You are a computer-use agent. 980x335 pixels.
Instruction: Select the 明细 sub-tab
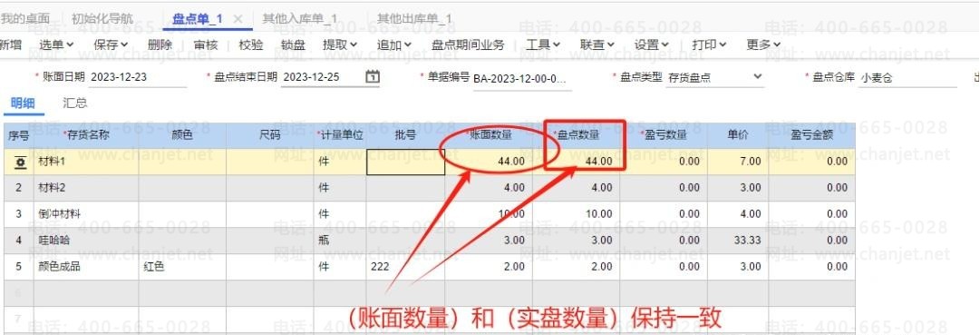(24, 103)
